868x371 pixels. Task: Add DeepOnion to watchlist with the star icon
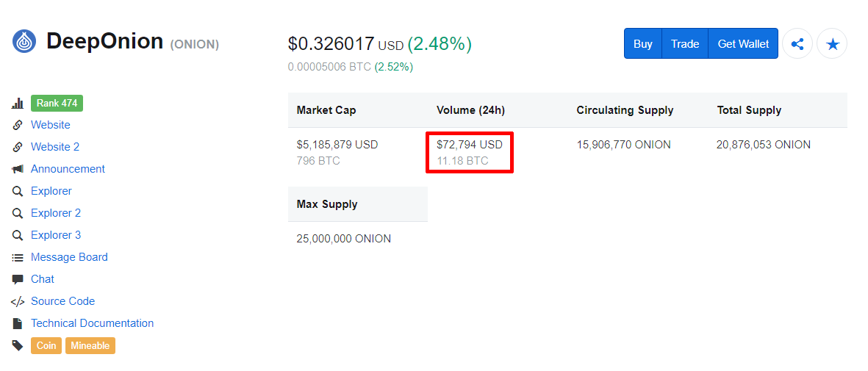coord(832,44)
